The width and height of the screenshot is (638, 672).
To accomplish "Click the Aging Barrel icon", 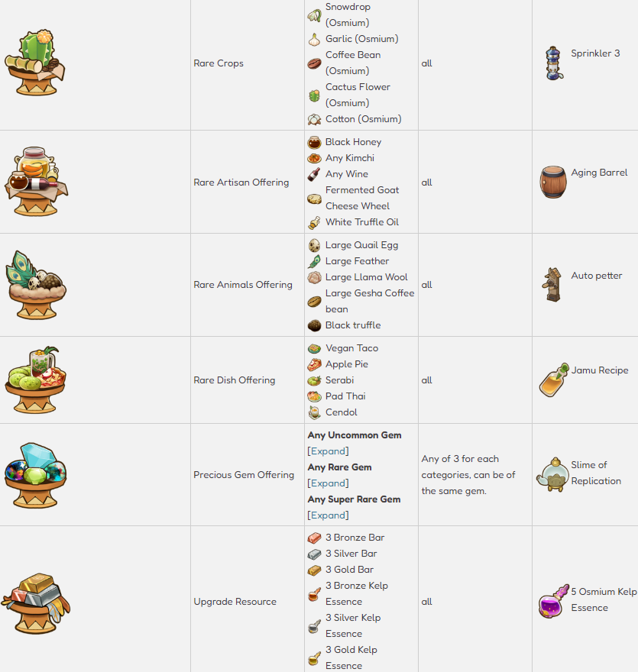I will coord(553,182).
